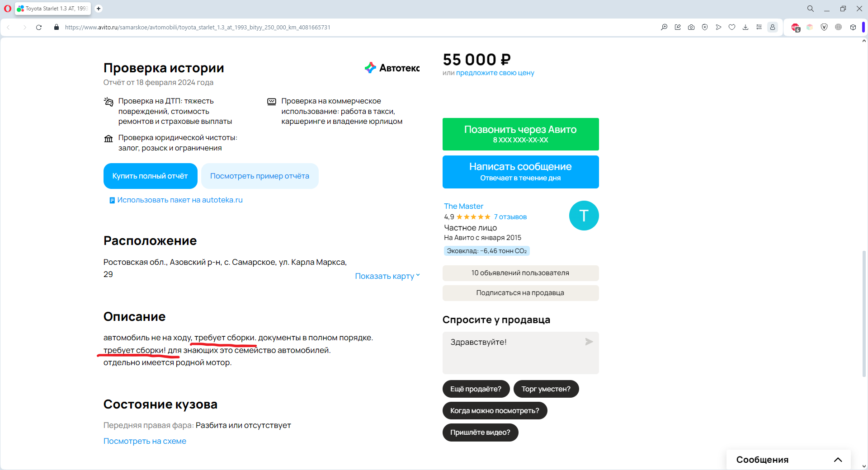Viewport: 868px width, 470px height.
Task: Open the new tab plus button
Action: [x=99, y=9]
